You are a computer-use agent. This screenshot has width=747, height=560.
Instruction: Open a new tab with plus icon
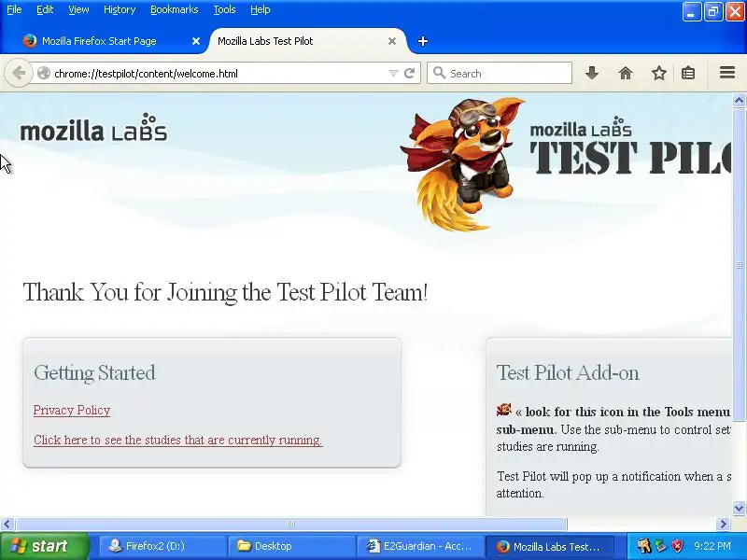pos(423,41)
